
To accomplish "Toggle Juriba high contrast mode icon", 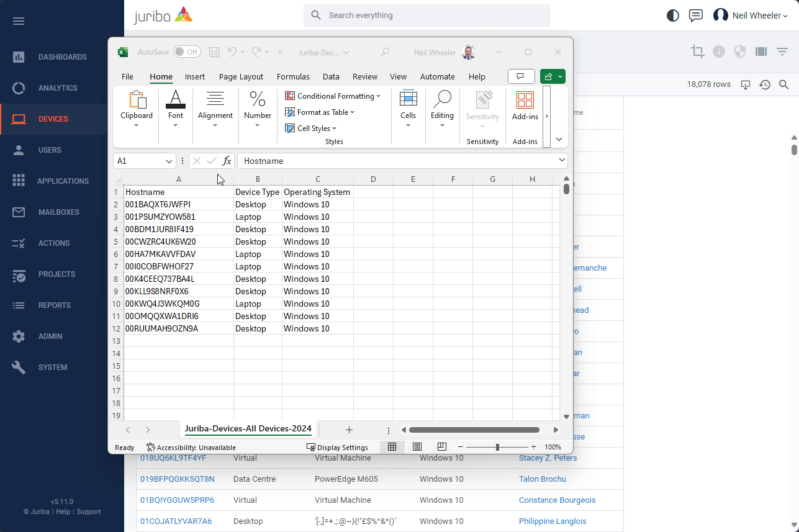I will point(673,16).
